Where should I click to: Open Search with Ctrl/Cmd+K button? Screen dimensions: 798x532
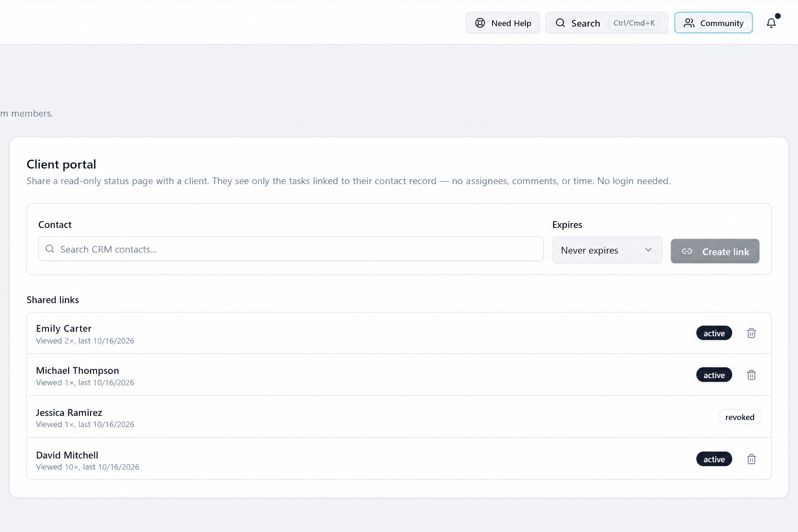tap(607, 23)
